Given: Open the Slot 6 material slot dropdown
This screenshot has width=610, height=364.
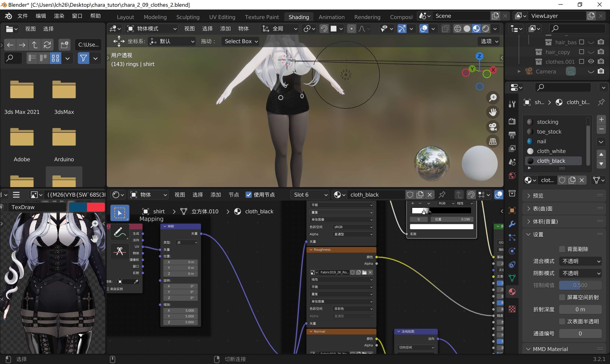Looking at the screenshot, I should tap(311, 195).
